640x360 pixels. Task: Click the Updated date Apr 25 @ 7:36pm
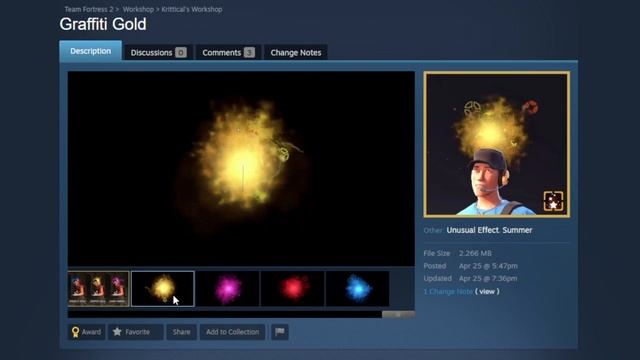tap(488, 278)
